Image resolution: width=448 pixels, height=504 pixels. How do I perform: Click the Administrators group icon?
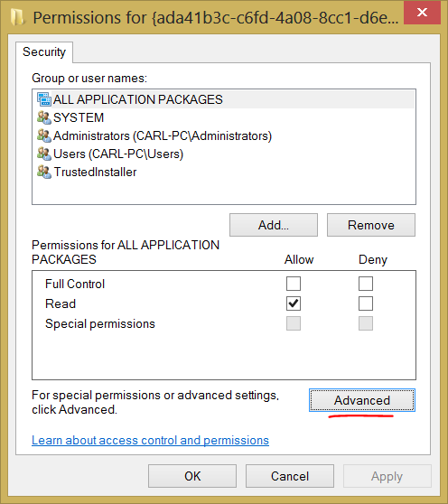pos(44,135)
